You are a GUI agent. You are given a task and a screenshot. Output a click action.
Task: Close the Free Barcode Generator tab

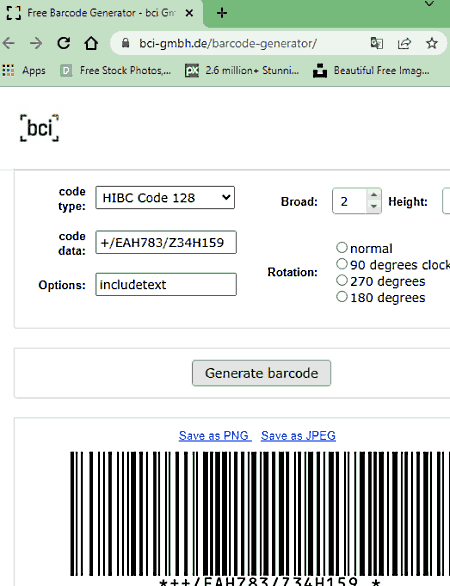tap(189, 13)
